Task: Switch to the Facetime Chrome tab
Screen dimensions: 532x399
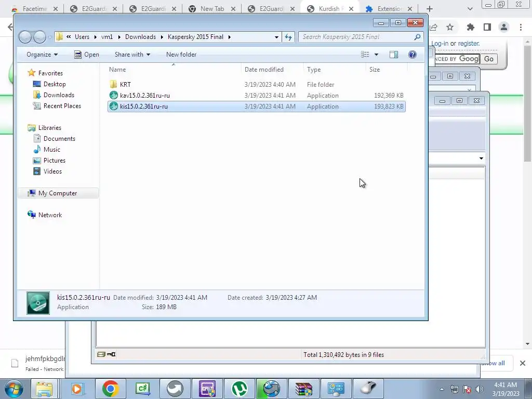Action: tap(35, 9)
